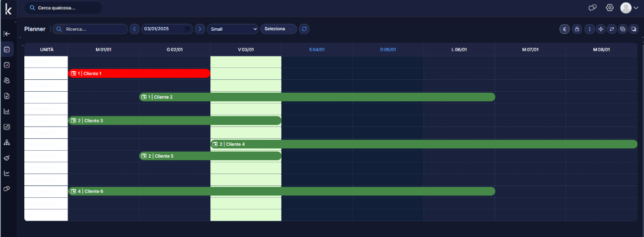Viewport: 644px width, 237px height.
Task: Open the Seleziona dropdown
Action: tap(278, 29)
